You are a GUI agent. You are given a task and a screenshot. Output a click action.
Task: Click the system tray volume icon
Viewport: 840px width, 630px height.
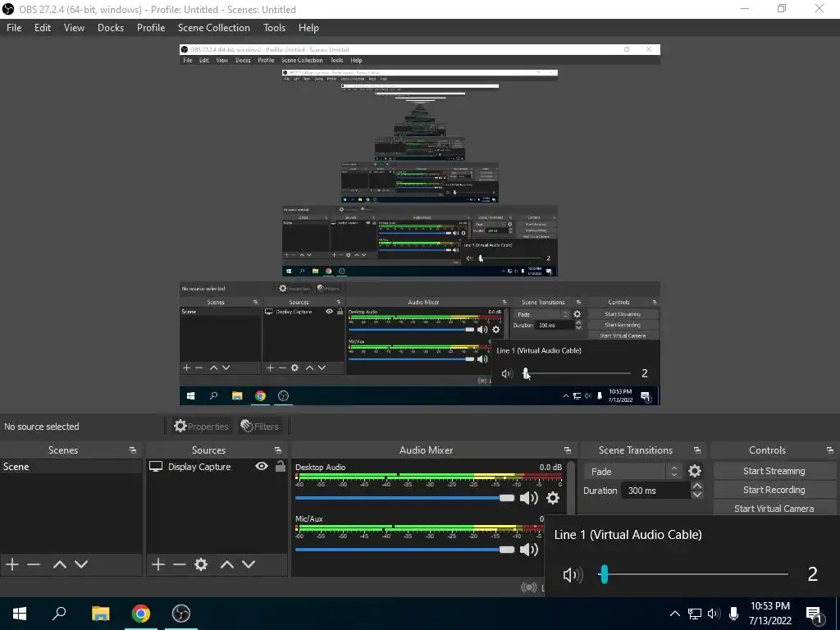[x=714, y=614]
